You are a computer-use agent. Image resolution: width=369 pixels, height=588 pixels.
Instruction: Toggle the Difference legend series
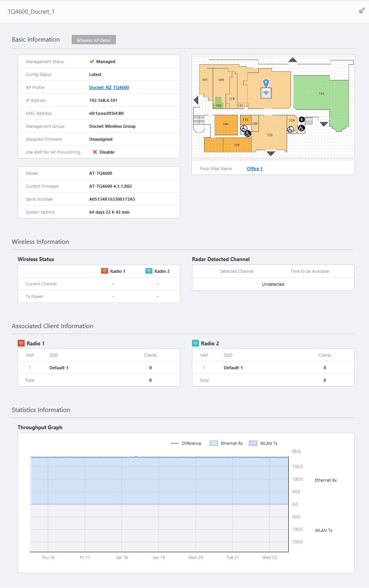(186, 443)
